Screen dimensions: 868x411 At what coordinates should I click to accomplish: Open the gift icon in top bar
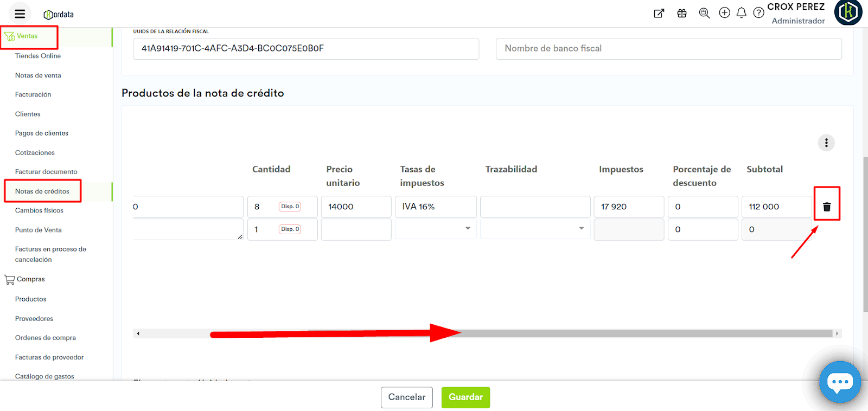(x=682, y=14)
